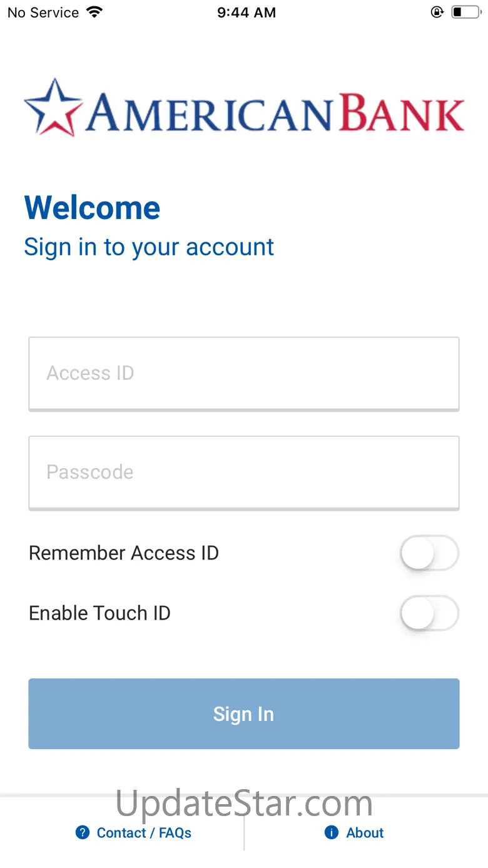Tap the Enable Touch ID label
Viewport: 488px width, 868px height.
point(99,613)
